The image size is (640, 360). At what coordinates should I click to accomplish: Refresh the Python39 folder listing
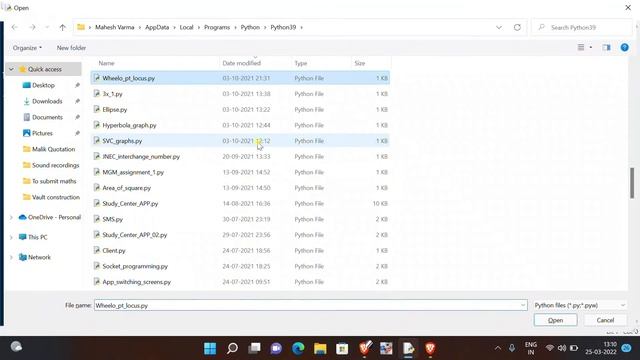[517, 27]
